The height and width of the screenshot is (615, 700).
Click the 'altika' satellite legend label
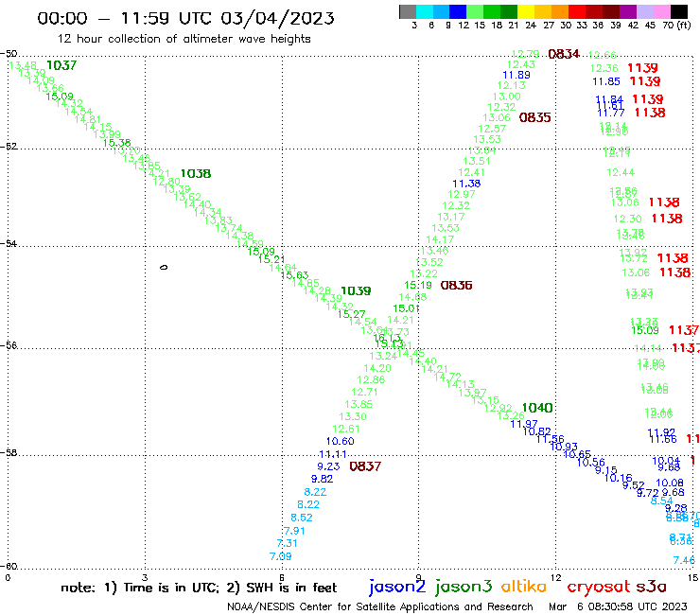pos(523,587)
